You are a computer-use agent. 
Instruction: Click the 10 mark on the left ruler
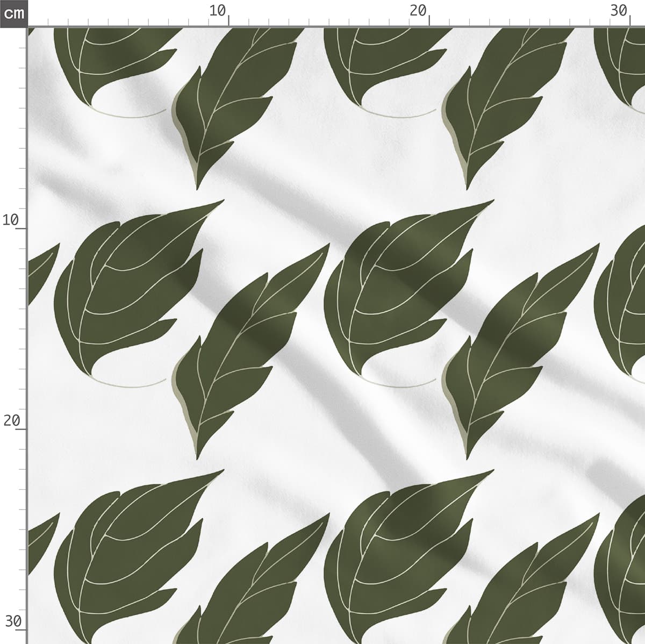coord(11,220)
